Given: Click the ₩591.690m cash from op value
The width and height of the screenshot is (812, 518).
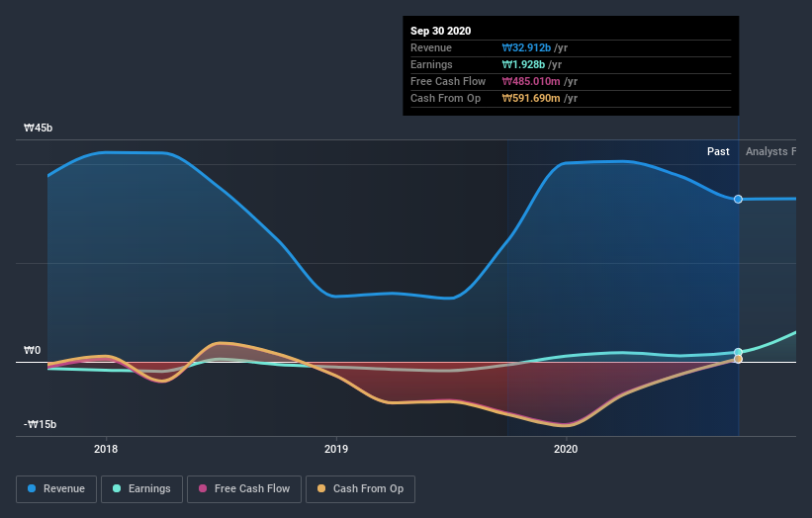Looking at the screenshot, I should (531, 98).
